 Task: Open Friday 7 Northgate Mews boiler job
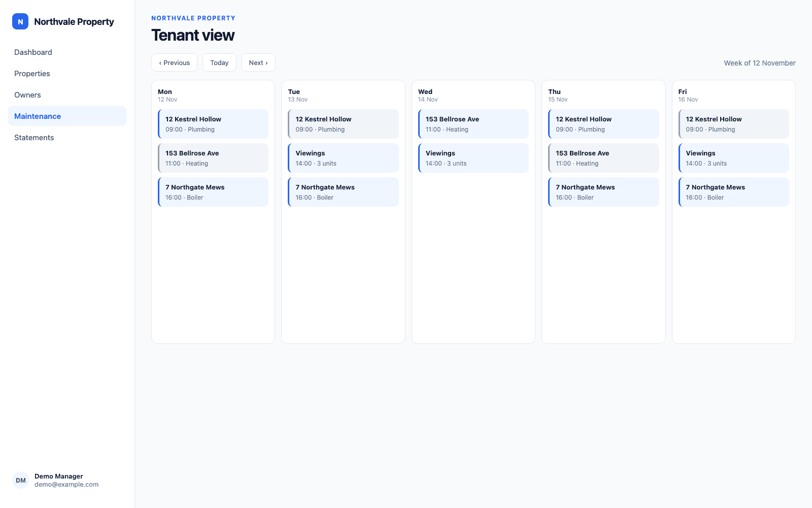click(x=734, y=192)
